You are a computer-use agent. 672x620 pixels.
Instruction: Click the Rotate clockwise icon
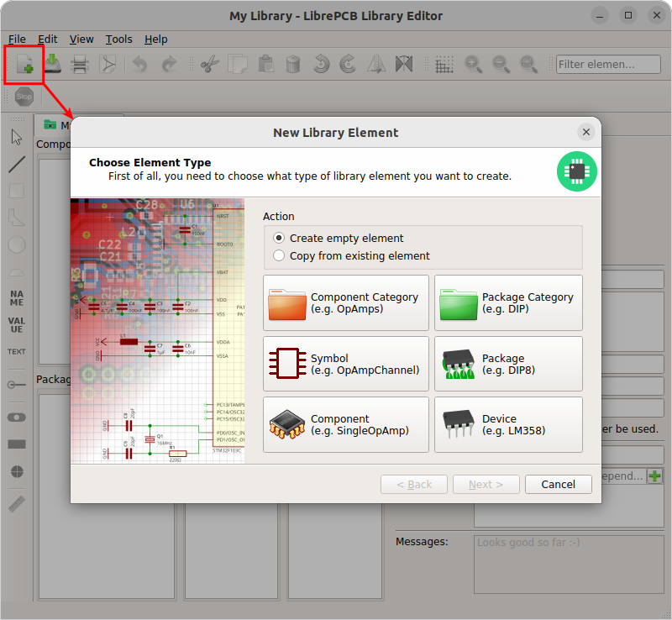(348, 65)
